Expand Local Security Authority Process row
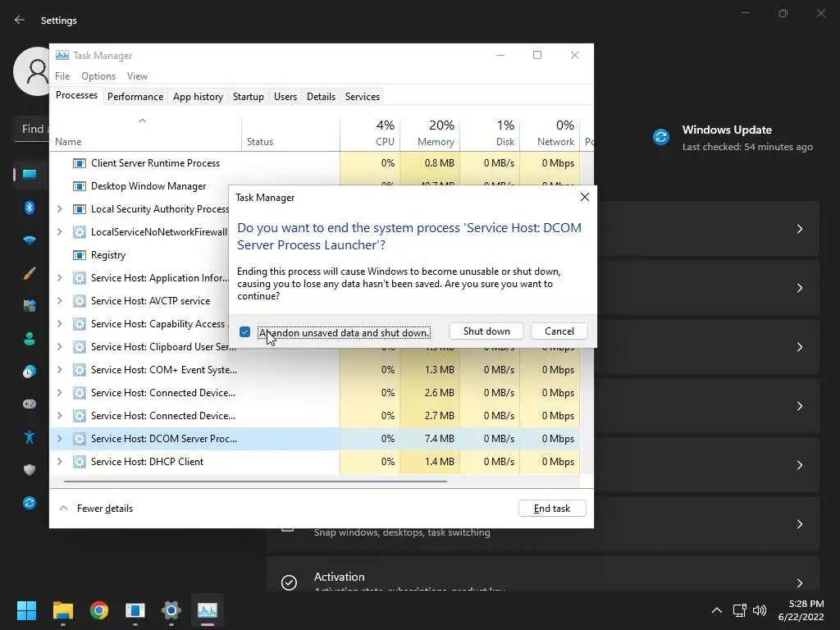 [x=59, y=209]
